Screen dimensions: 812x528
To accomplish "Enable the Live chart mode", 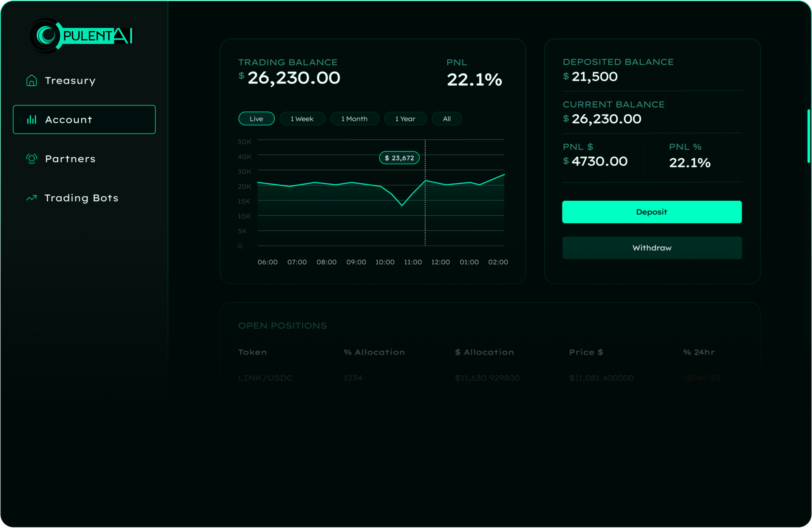I will [256, 118].
